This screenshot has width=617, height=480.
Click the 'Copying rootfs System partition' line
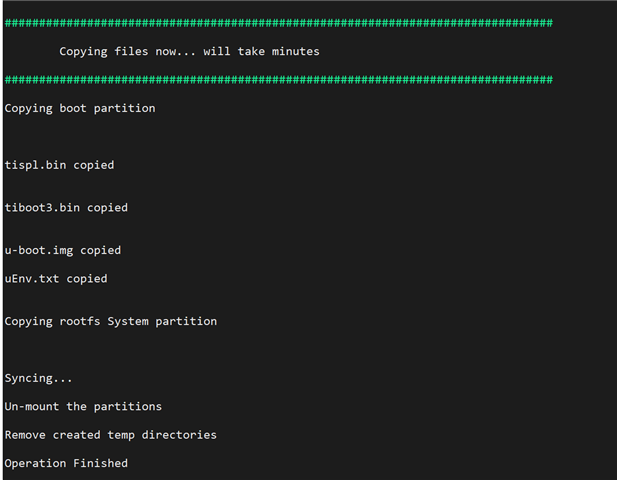(x=111, y=321)
